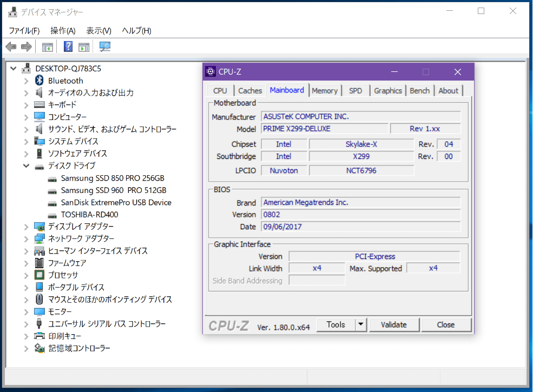Image resolution: width=533 pixels, height=392 pixels.
Task: Open the blue Help question-mark icon
Action: (x=68, y=46)
